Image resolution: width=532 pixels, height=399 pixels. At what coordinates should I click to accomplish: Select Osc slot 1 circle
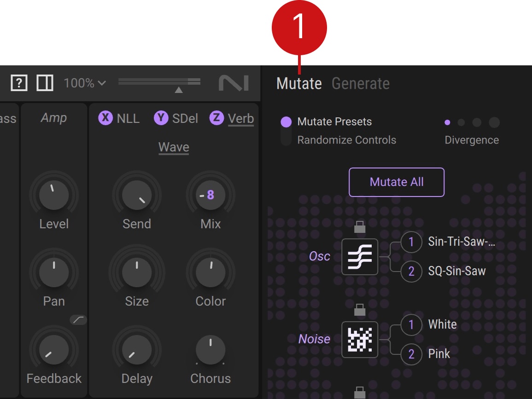[411, 242]
